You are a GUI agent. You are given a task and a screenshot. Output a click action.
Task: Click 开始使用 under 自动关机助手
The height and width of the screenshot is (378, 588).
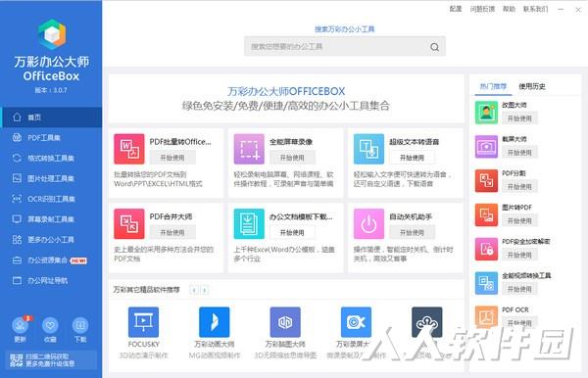point(412,233)
